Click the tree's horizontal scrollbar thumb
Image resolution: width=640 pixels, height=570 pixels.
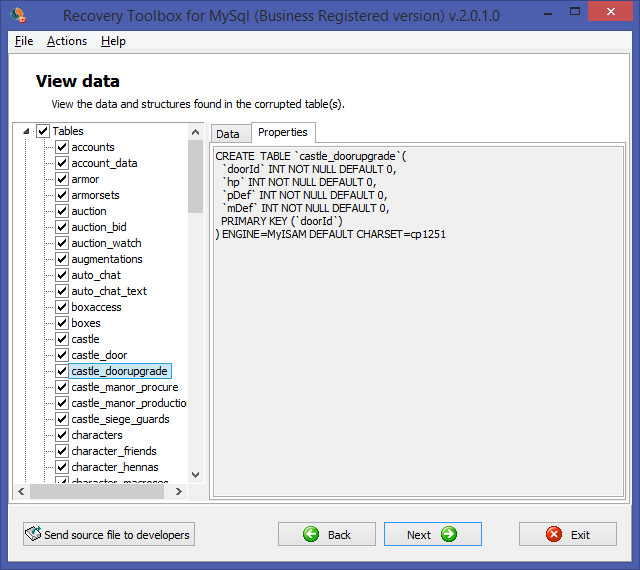[97, 491]
